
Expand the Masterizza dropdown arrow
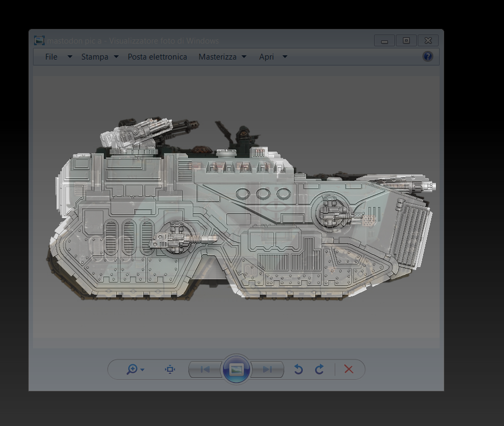point(244,57)
